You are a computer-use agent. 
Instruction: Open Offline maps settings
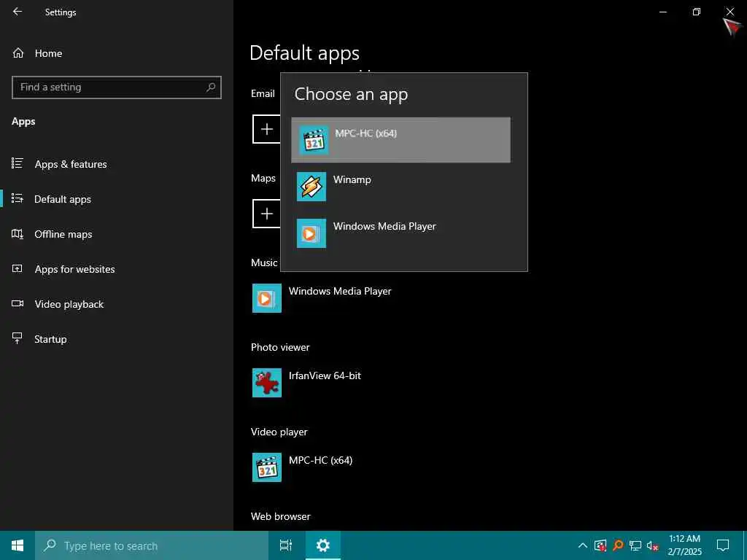pos(117,234)
